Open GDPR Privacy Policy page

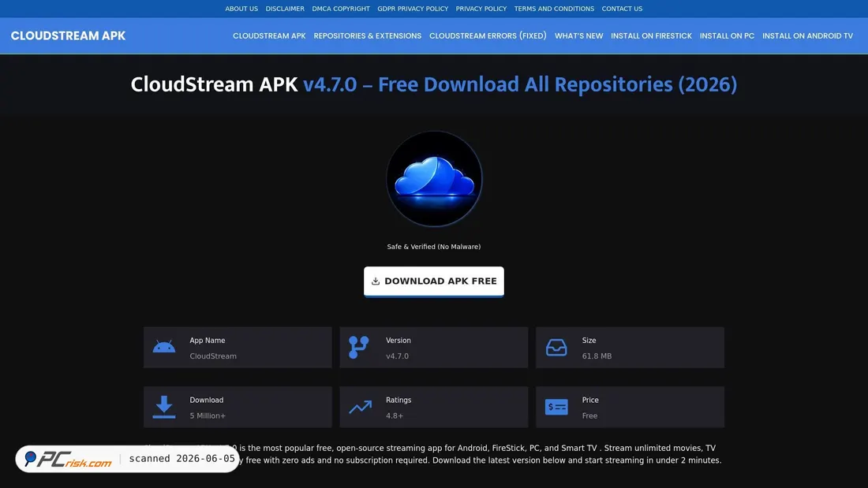(x=413, y=9)
